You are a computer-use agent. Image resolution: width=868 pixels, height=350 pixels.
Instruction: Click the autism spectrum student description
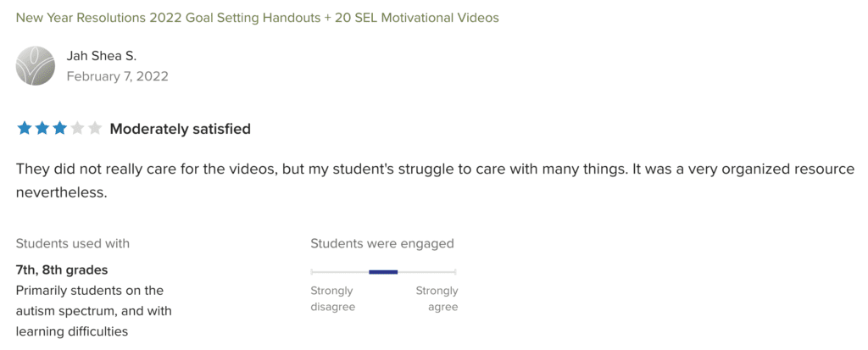[93, 310]
